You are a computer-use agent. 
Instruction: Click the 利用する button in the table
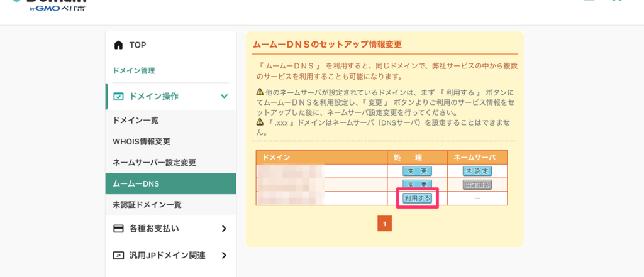click(417, 198)
